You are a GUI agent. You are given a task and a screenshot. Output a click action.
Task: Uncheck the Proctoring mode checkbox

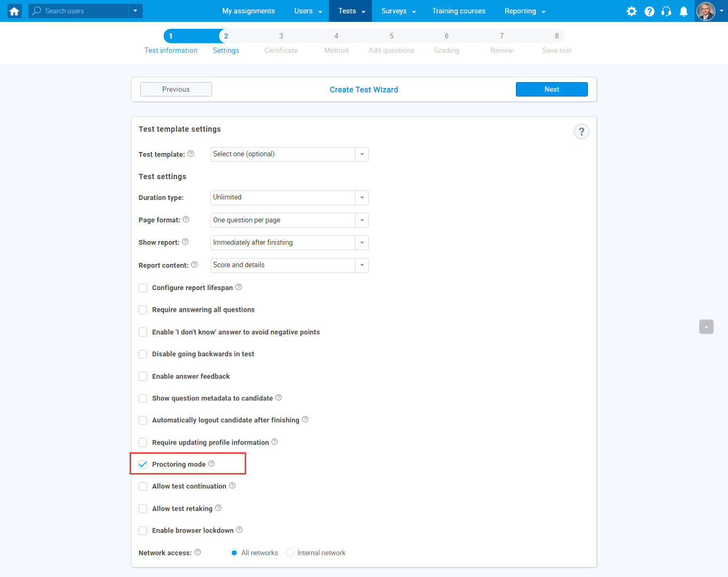143,464
